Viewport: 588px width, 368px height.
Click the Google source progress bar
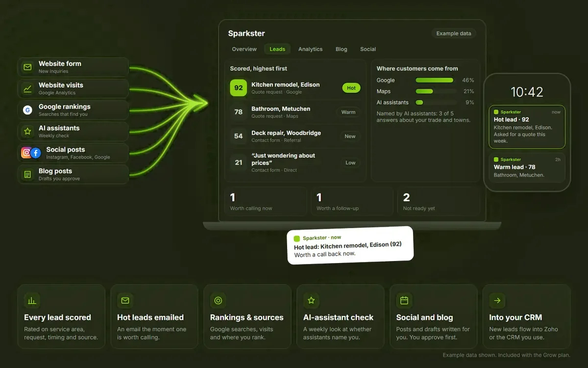437,80
